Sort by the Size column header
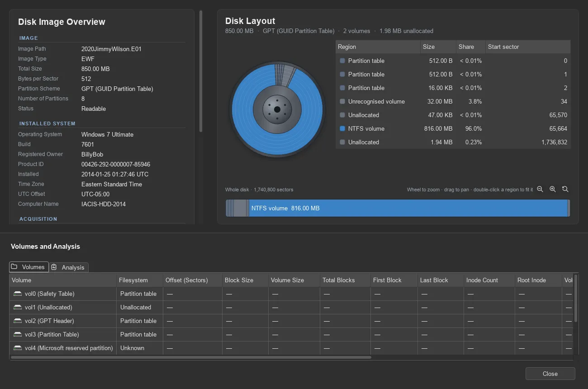Viewport: 588px width, 389px height. [438, 47]
